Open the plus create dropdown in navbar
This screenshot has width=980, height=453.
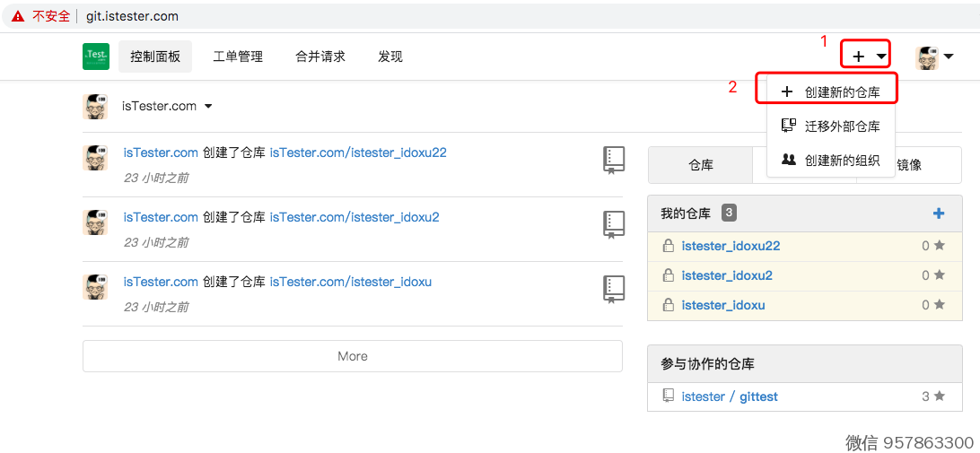tap(866, 57)
